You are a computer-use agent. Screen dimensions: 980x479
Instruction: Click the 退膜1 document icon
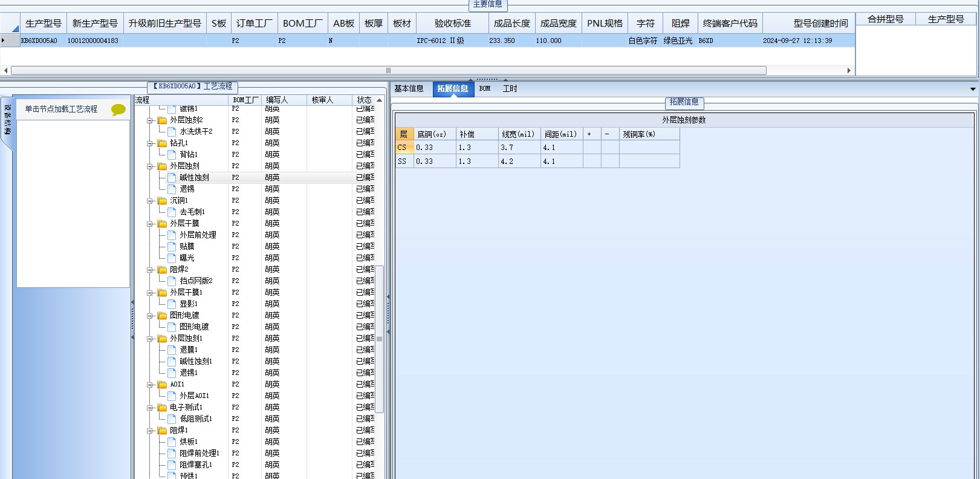[x=172, y=350]
